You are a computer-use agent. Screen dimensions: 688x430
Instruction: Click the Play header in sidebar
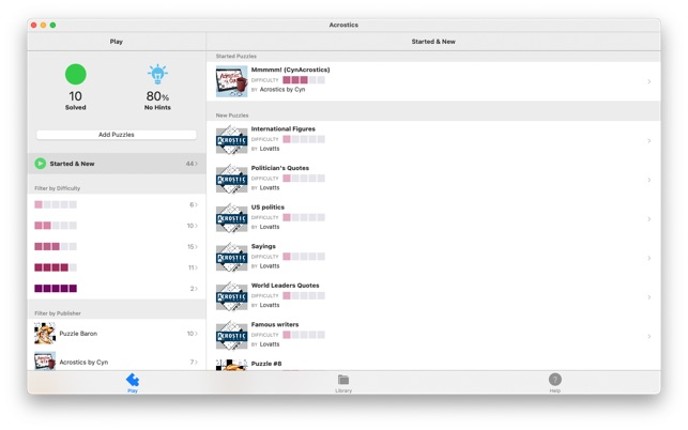click(116, 42)
